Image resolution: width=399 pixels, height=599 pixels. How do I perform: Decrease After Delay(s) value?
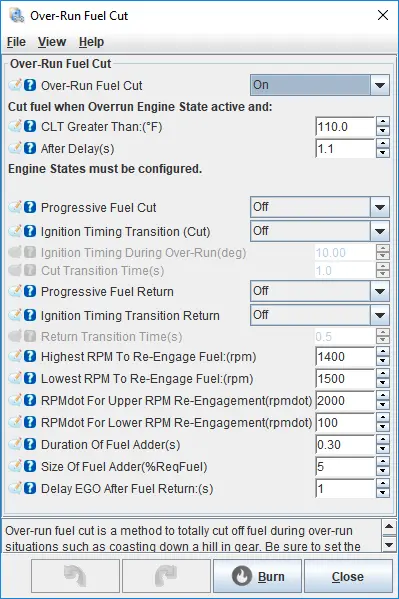(x=383, y=154)
